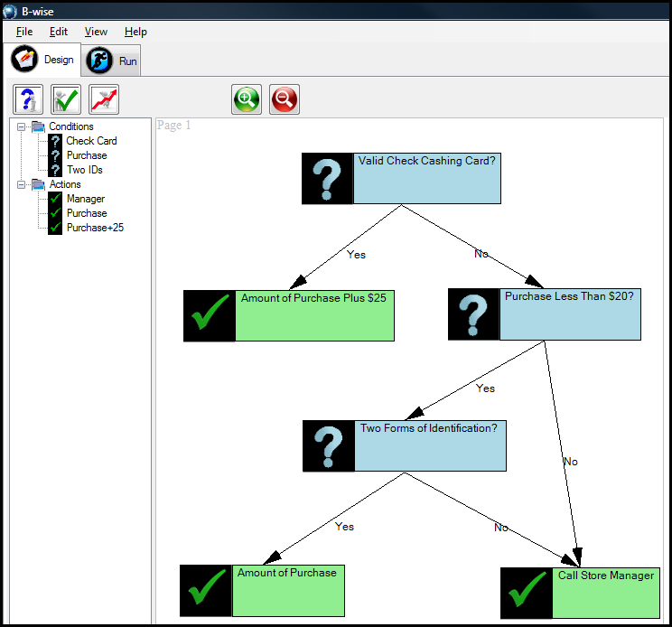This screenshot has height=627, width=672.
Task: Click the Call Store Manager checkmark icon
Action: (526, 593)
